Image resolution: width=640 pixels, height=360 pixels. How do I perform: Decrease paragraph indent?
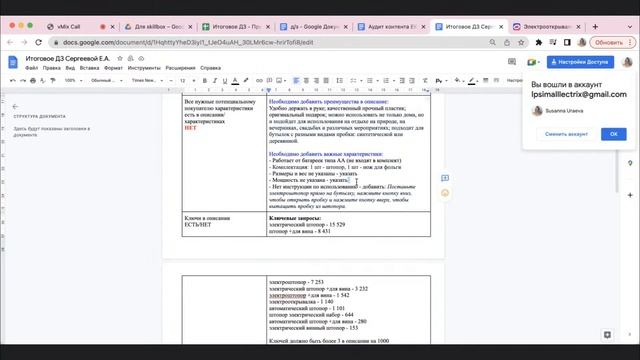(402, 81)
